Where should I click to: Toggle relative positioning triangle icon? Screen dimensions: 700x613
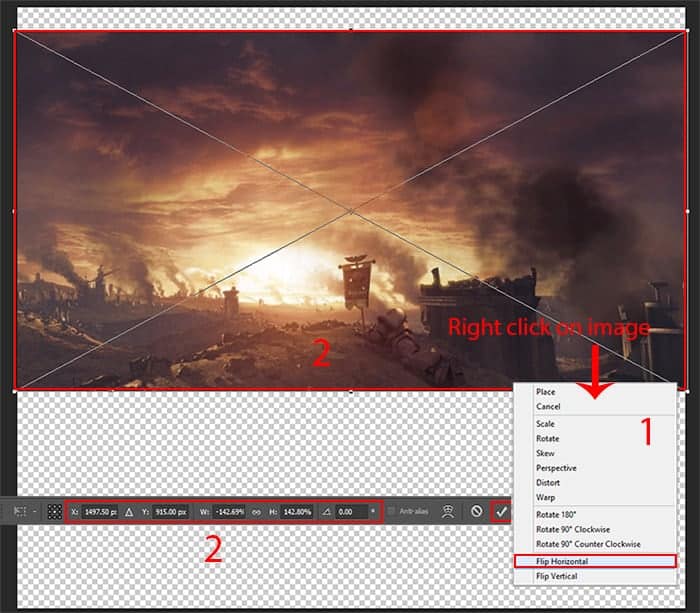[x=128, y=511]
